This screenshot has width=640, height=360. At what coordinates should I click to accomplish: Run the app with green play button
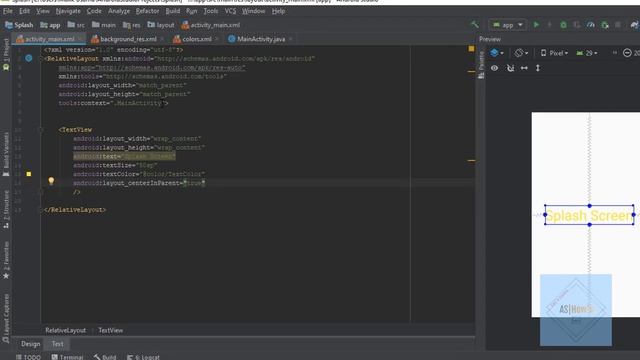tap(536, 25)
